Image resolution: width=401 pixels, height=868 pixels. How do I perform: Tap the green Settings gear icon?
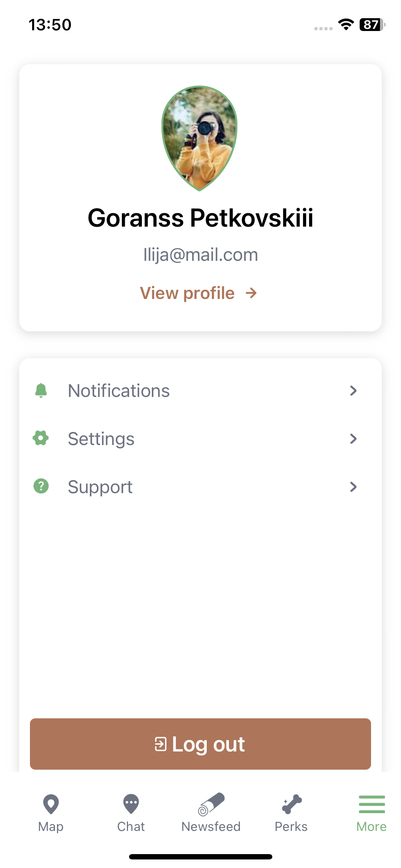coord(41,438)
